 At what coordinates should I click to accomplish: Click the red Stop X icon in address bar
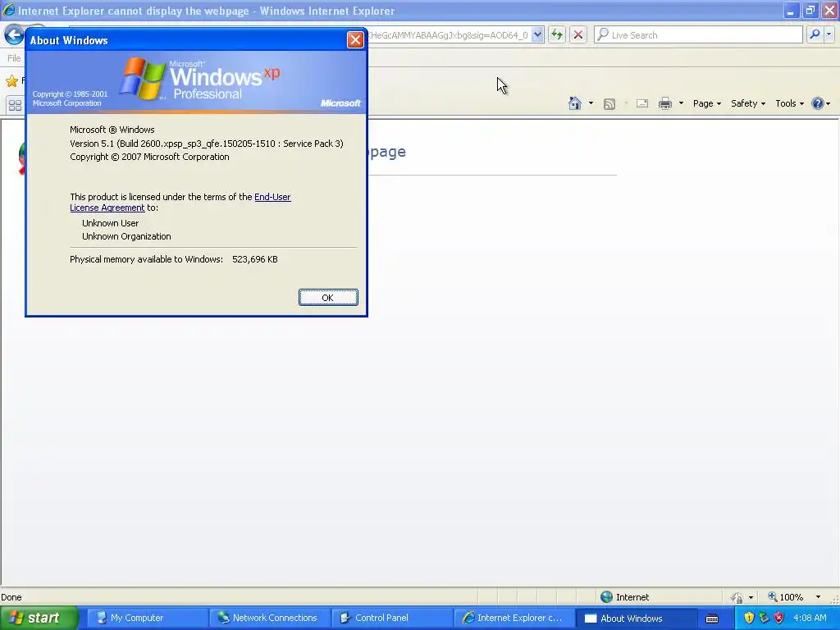(x=578, y=34)
